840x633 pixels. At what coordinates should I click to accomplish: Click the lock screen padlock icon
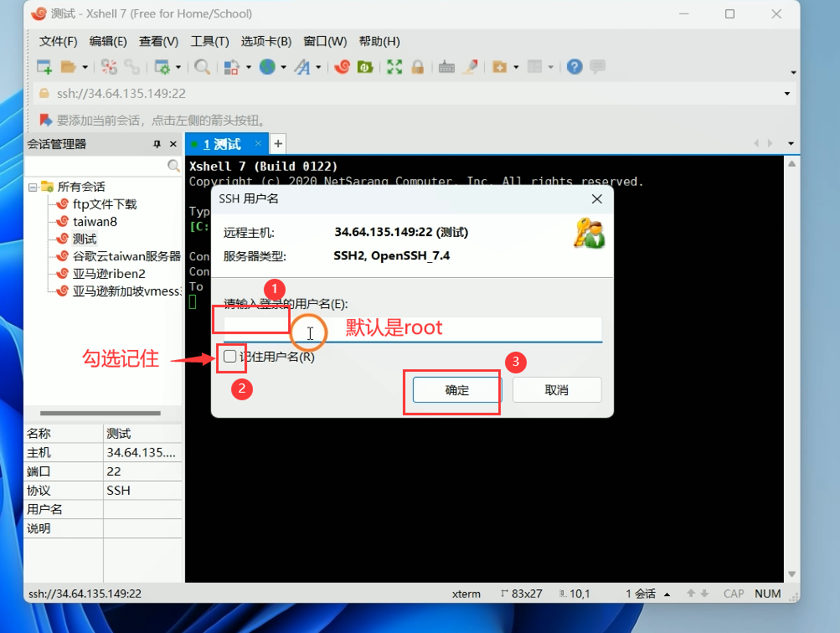[x=418, y=67]
